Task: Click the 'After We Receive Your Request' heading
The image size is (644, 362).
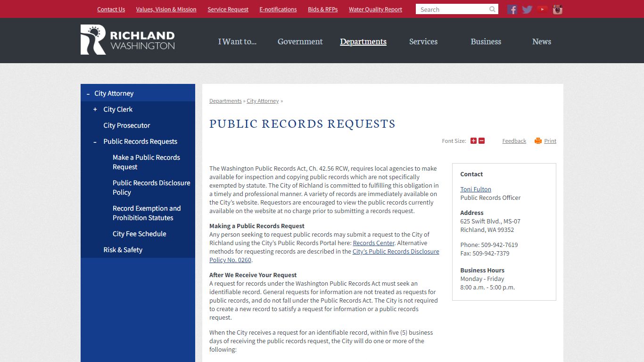Action: pyautogui.click(x=253, y=275)
